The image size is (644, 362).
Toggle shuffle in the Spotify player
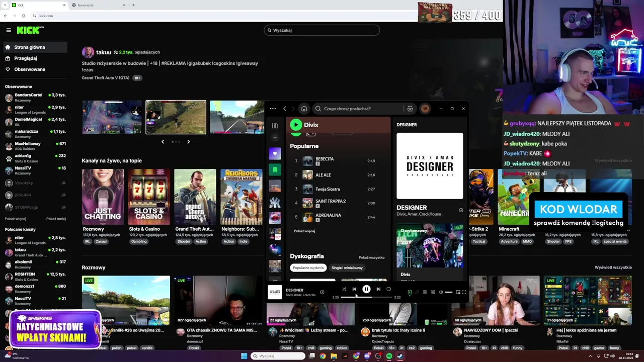pyautogui.click(x=344, y=289)
